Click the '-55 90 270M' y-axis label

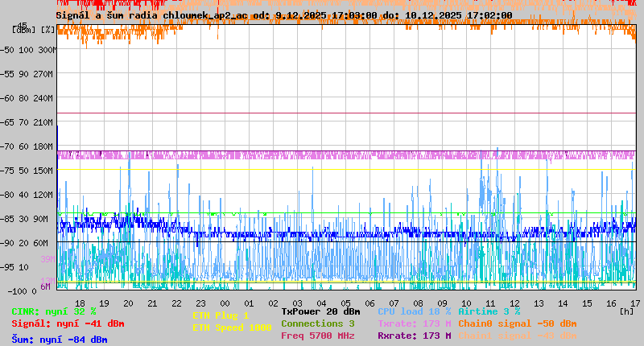click(x=27, y=74)
